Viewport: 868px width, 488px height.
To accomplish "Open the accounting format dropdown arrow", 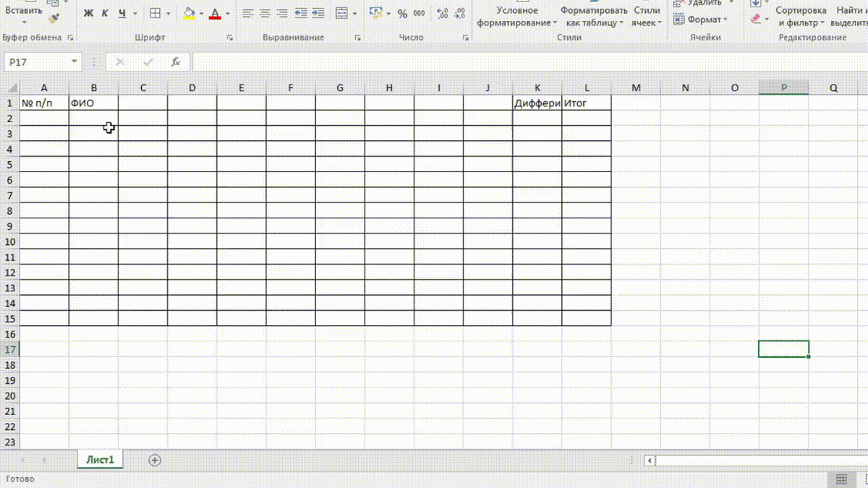I will pyautogui.click(x=388, y=14).
